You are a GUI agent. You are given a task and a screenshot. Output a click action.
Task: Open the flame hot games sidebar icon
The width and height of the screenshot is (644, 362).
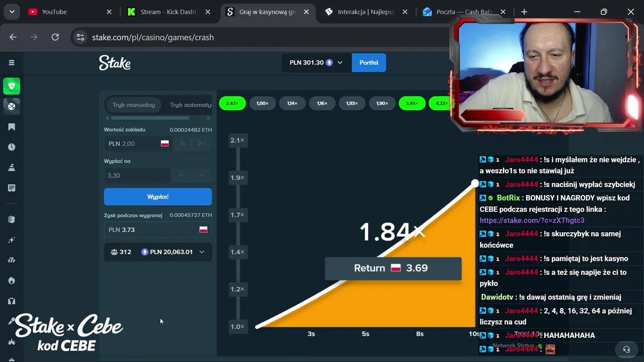pos(12,281)
